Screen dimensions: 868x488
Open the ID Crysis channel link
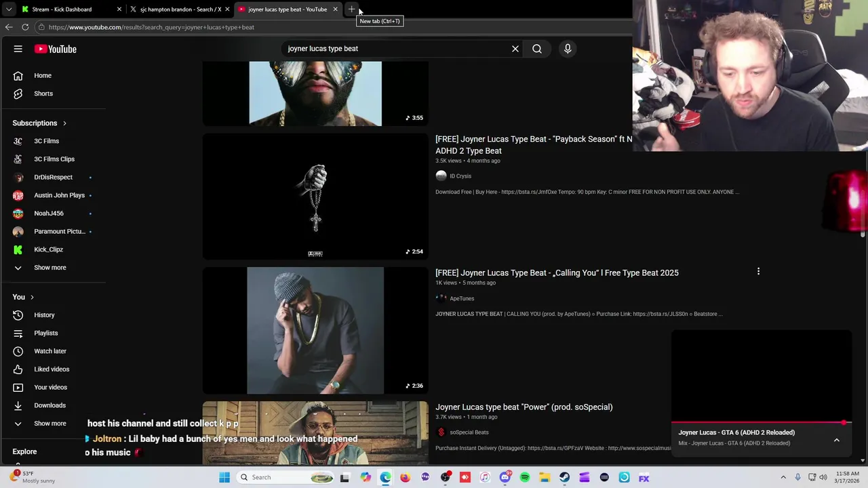[460, 176]
